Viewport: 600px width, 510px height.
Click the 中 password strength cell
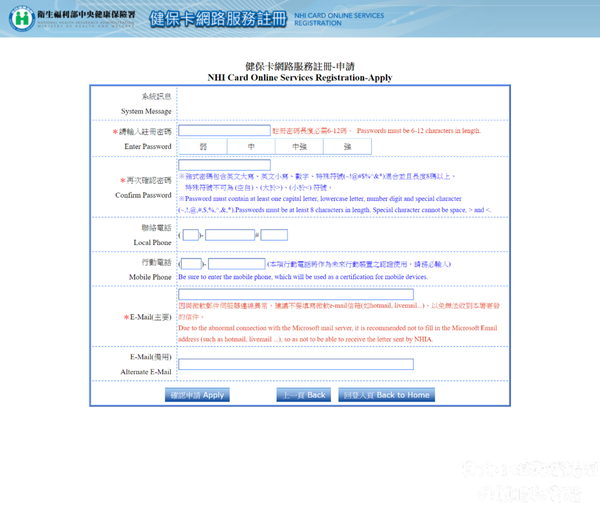pyautogui.click(x=251, y=147)
